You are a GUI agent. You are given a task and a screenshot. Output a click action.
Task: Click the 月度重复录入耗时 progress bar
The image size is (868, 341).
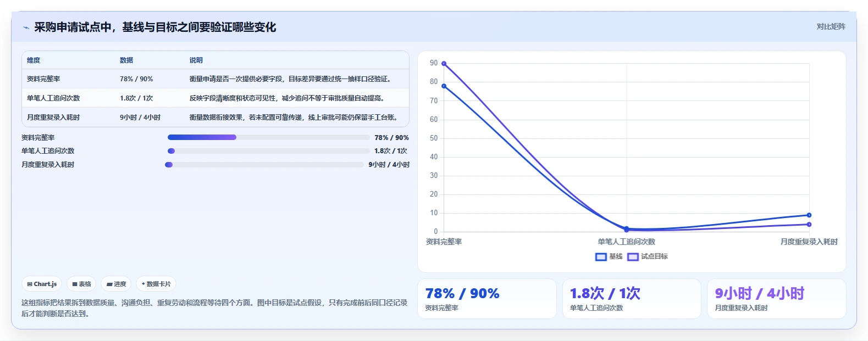click(264, 165)
